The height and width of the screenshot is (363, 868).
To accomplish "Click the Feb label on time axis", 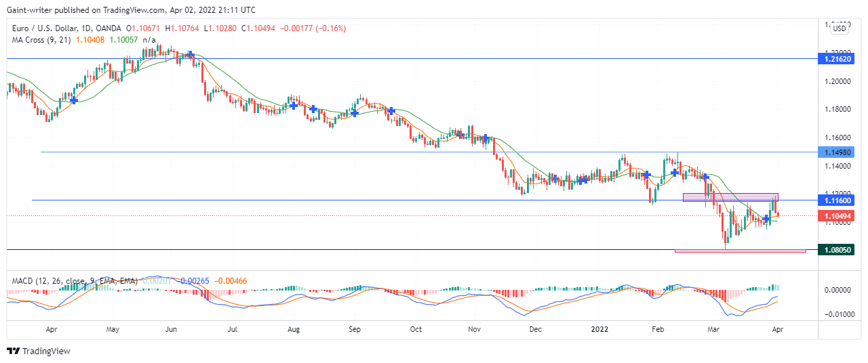I will pos(658,330).
